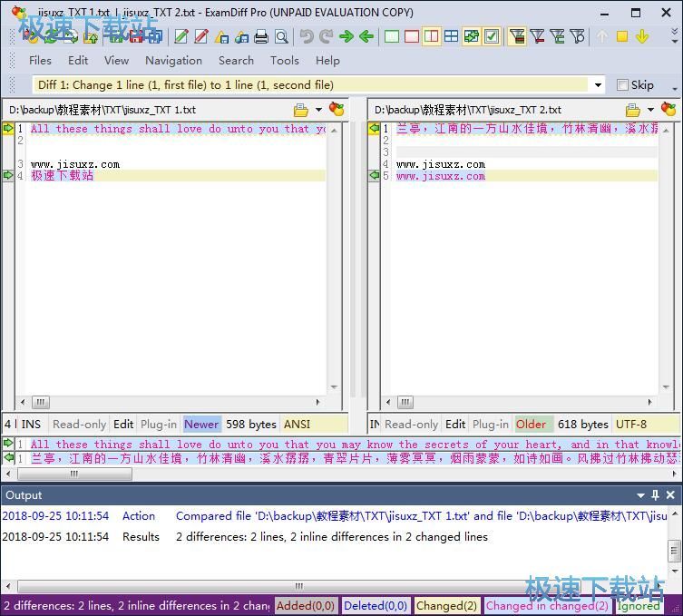Toggle the first filter funnel icon
This screenshot has width=683, height=616.
point(517,36)
